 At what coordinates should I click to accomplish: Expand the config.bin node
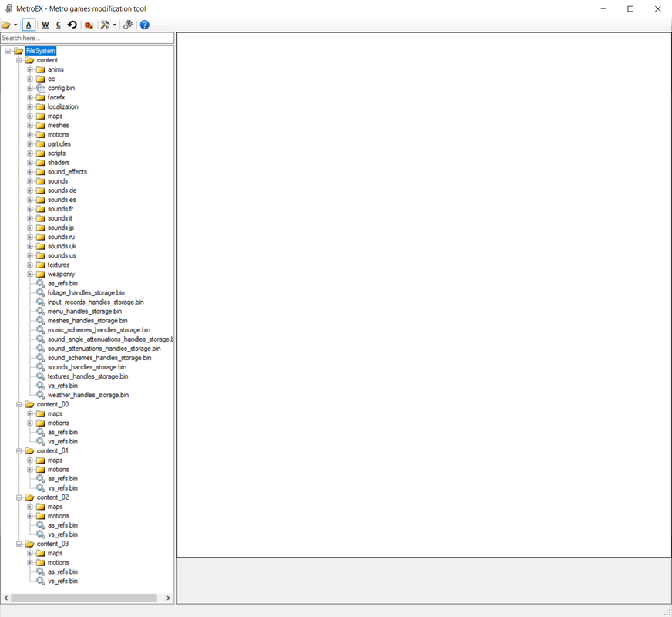[x=30, y=89]
